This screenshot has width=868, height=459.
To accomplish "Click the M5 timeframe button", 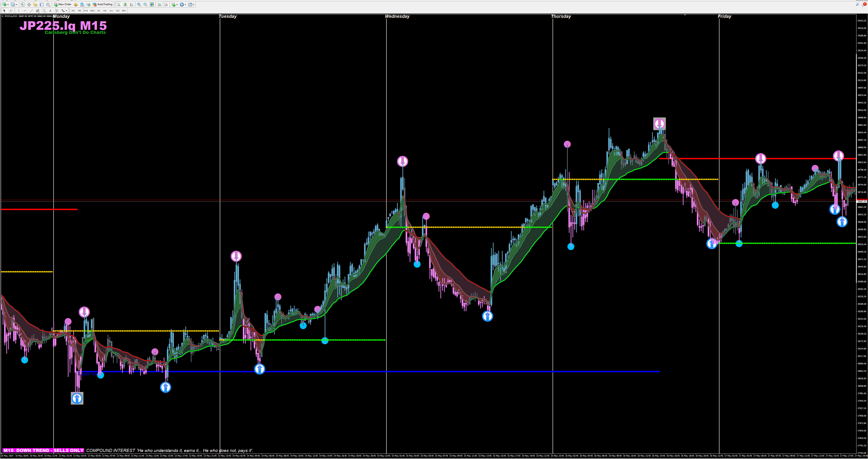I will (x=80, y=11).
